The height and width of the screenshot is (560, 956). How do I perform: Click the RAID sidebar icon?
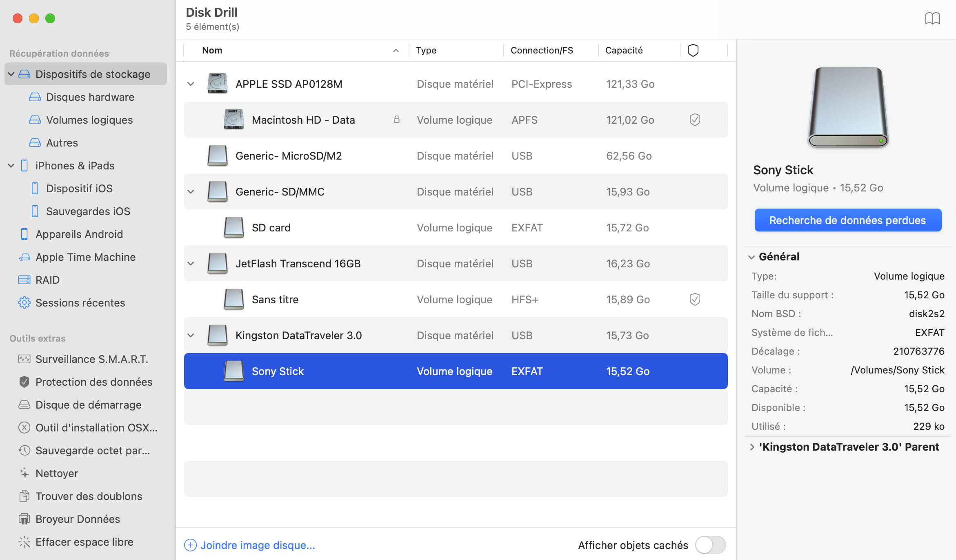24,280
